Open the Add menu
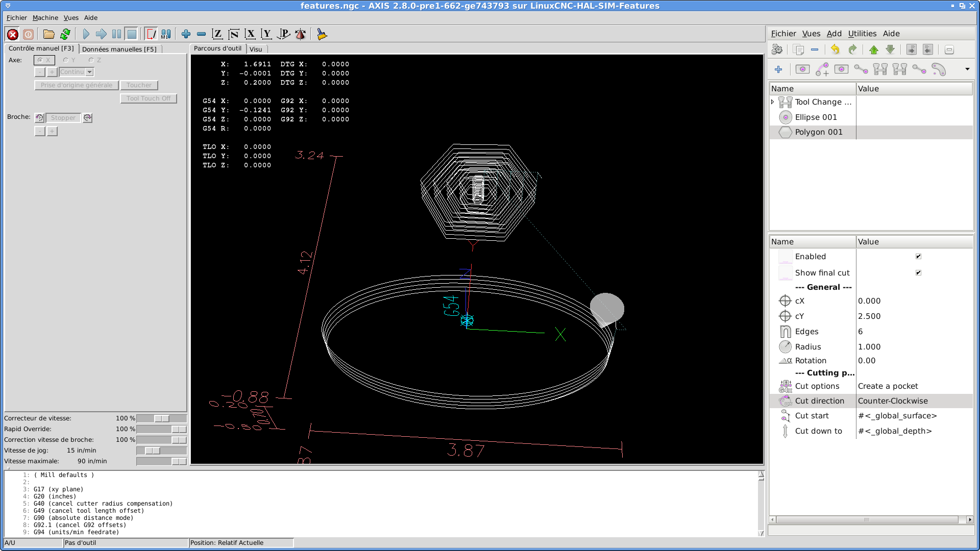The width and height of the screenshot is (980, 551). click(834, 34)
